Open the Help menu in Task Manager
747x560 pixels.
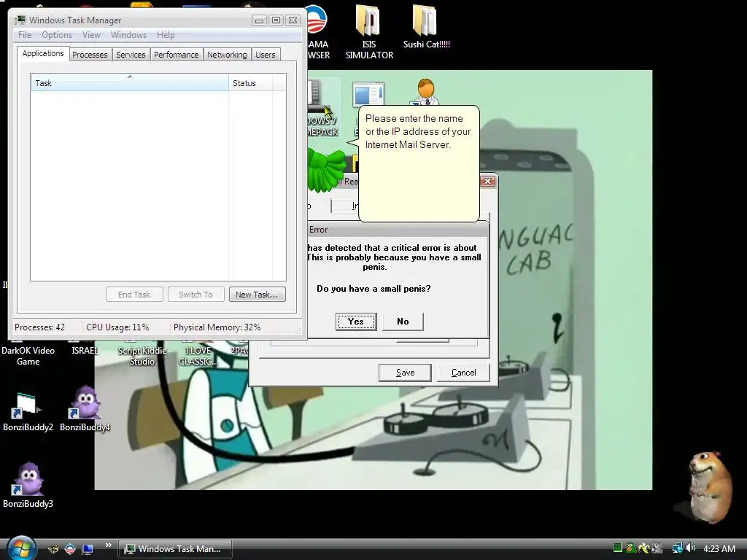[166, 35]
